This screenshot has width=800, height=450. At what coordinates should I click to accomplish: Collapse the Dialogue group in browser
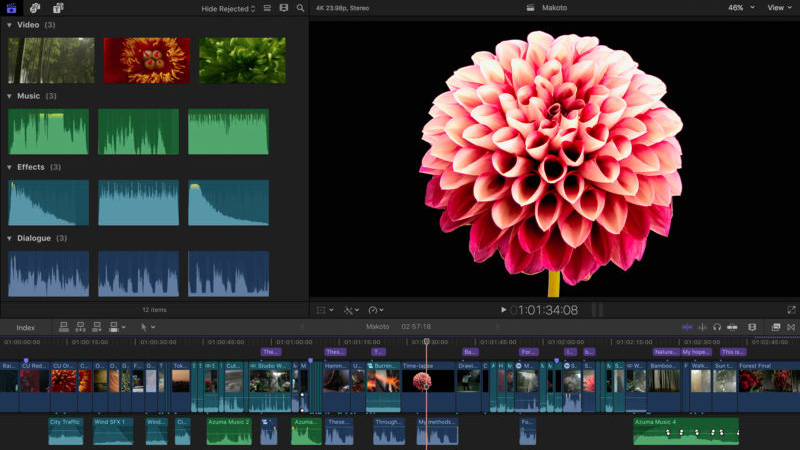[10, 238]
